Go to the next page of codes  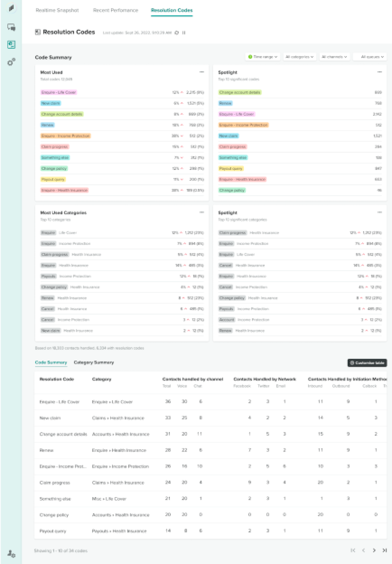(x=374, y=550)
